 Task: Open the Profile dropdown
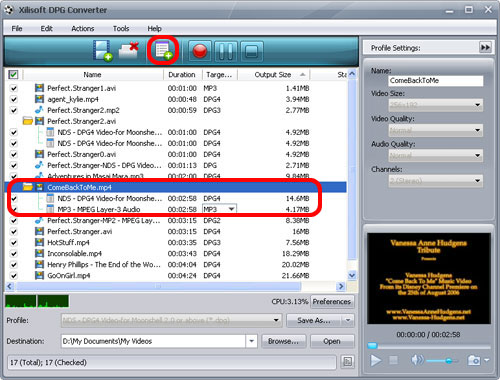pyautogui.click(x=276, y=320)
